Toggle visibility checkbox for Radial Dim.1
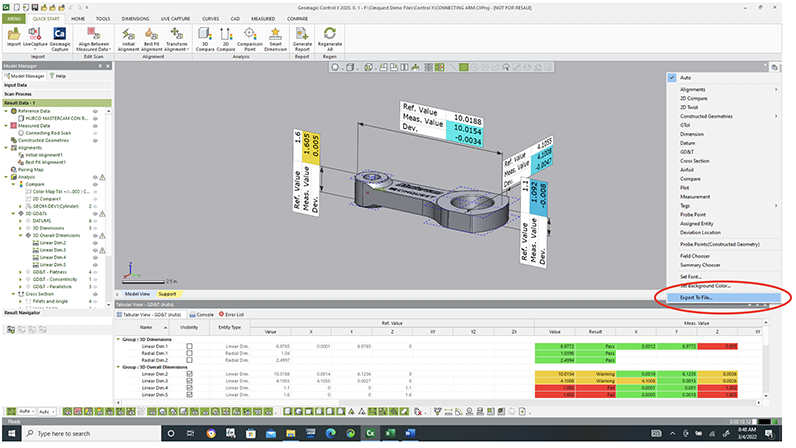 coord(189,353)
